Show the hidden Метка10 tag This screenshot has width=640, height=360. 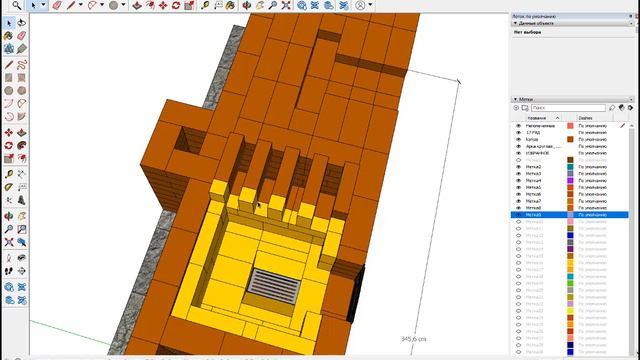click(518, 222)
